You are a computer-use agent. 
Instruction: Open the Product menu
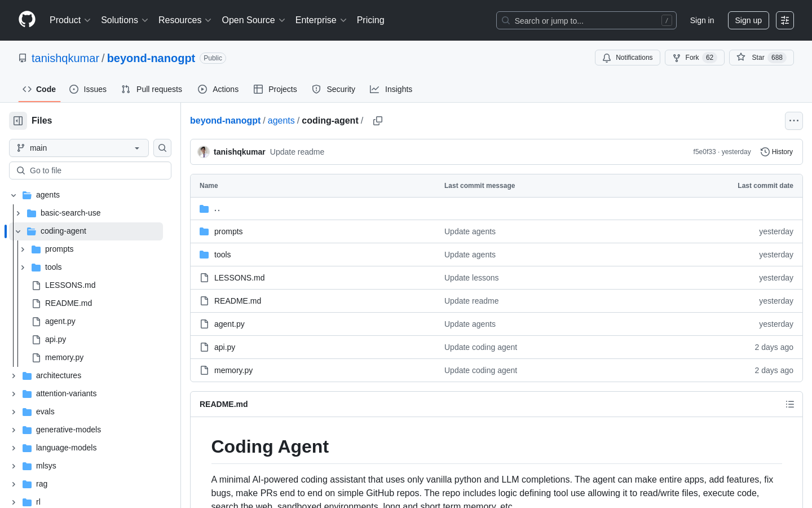tap(70, 20)
